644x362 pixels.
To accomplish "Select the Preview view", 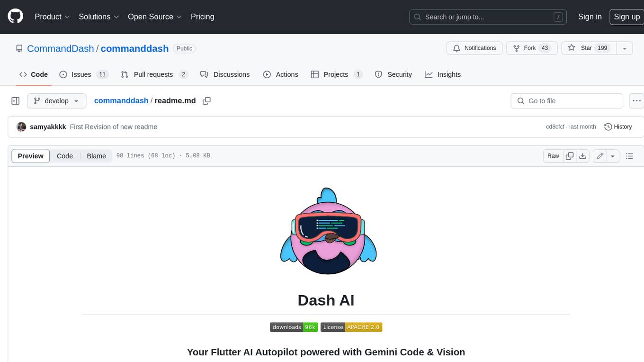I will point(31,156).
